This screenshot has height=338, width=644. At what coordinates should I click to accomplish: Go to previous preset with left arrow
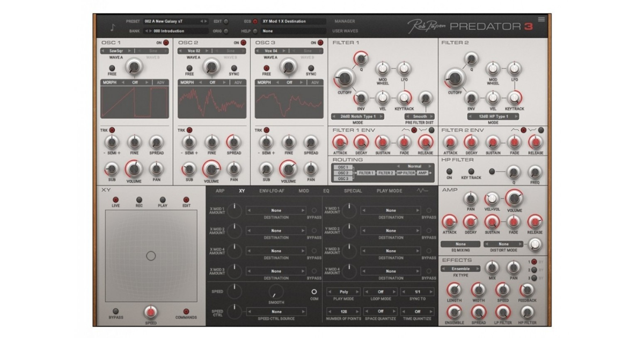(201, 21)
